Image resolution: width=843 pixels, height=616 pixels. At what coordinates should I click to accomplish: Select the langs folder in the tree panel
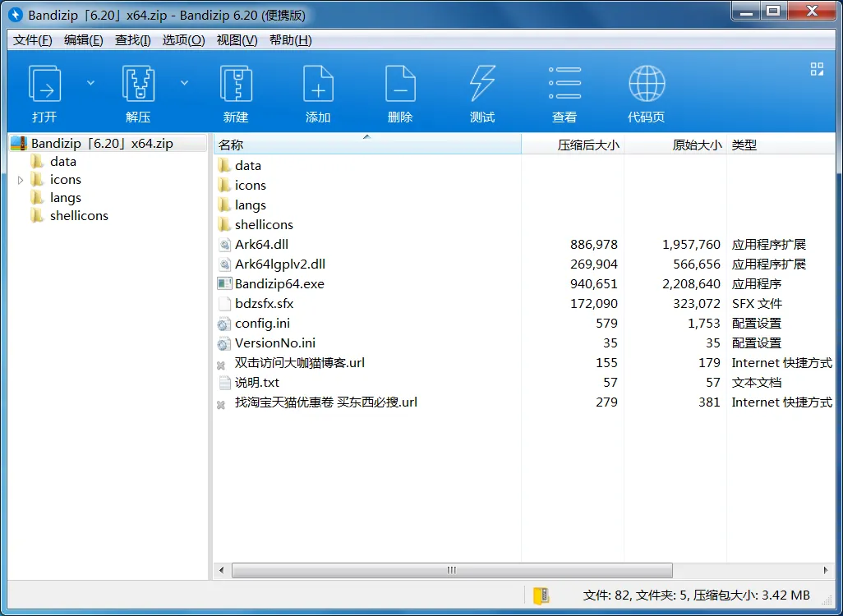tap(65, 198)
